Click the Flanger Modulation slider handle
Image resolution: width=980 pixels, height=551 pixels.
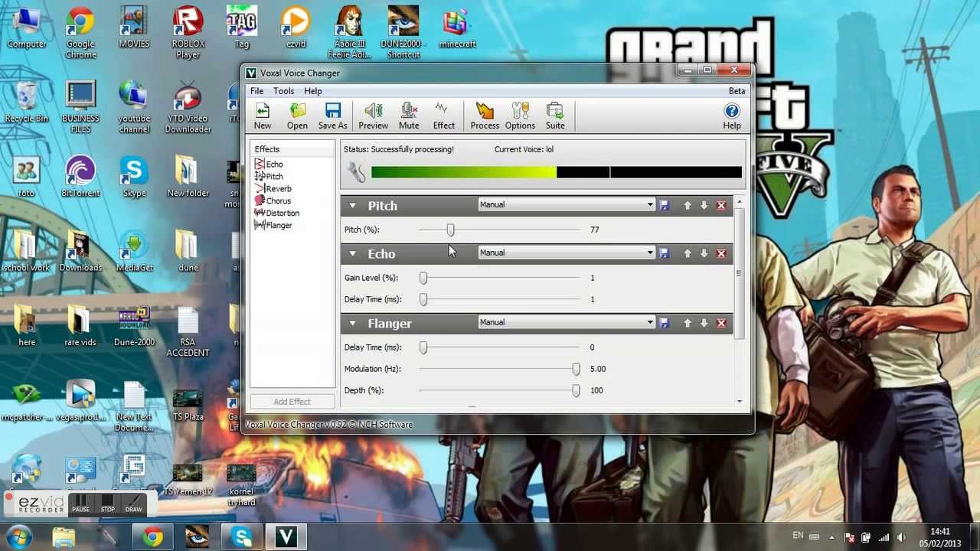[576, 369]
